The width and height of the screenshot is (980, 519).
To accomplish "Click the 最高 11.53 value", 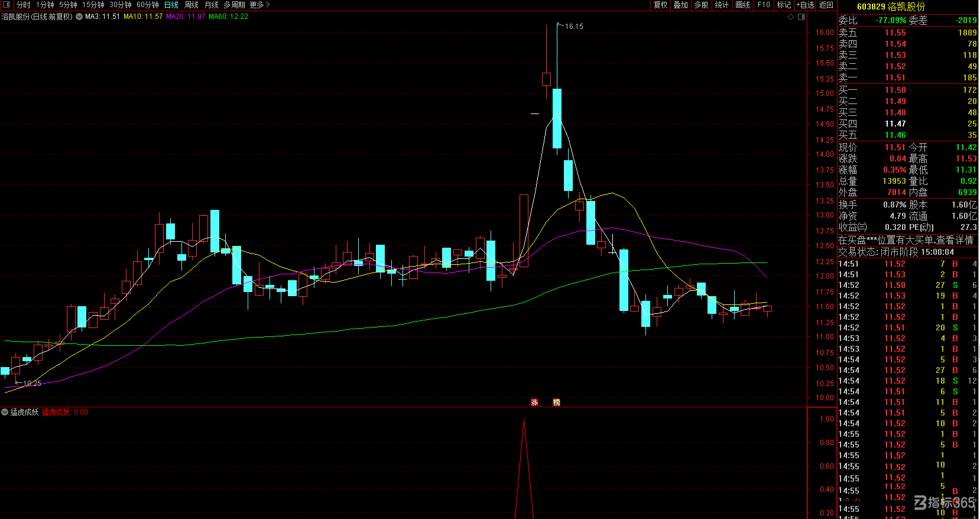I will coord(966,158).
